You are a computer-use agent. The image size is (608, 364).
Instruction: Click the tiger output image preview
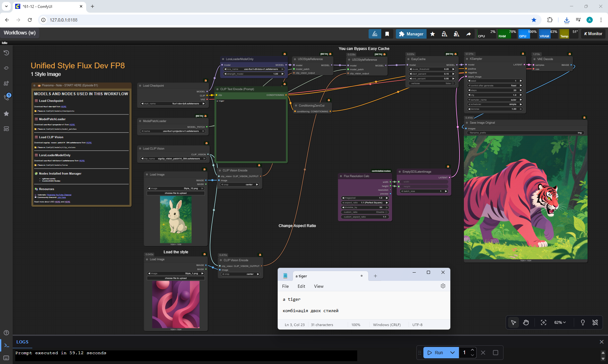click(x=525, y=198)
